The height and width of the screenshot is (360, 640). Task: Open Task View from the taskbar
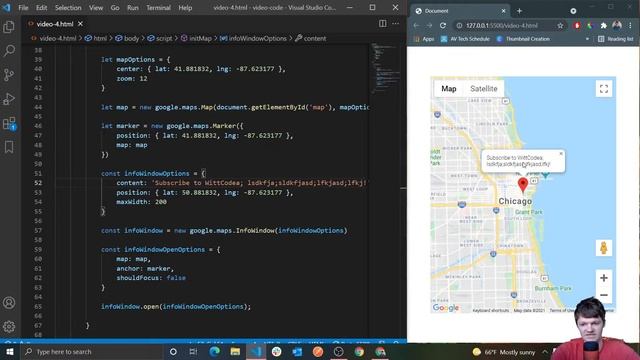(x=193, y=351)
